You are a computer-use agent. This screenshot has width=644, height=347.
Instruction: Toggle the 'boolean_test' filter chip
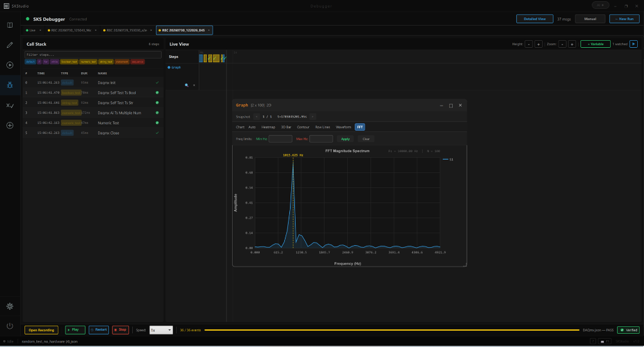click(69, 62)
